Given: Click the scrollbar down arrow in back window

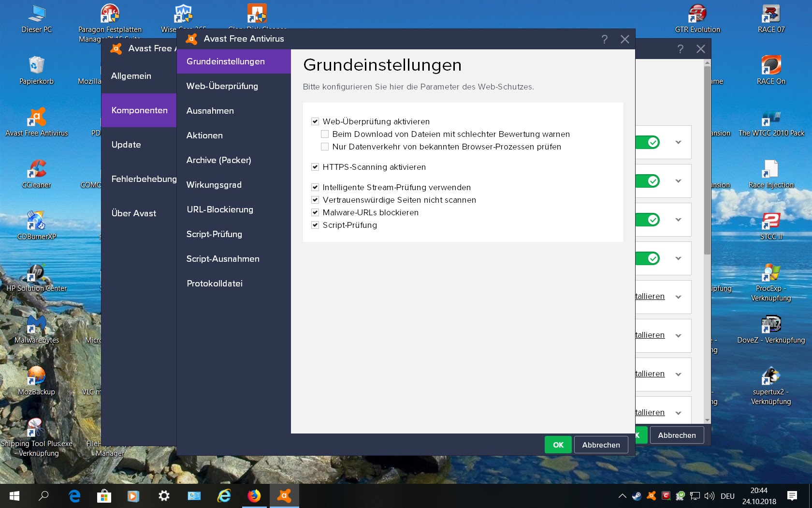Looking at the screenshot, I should [708, 420].
